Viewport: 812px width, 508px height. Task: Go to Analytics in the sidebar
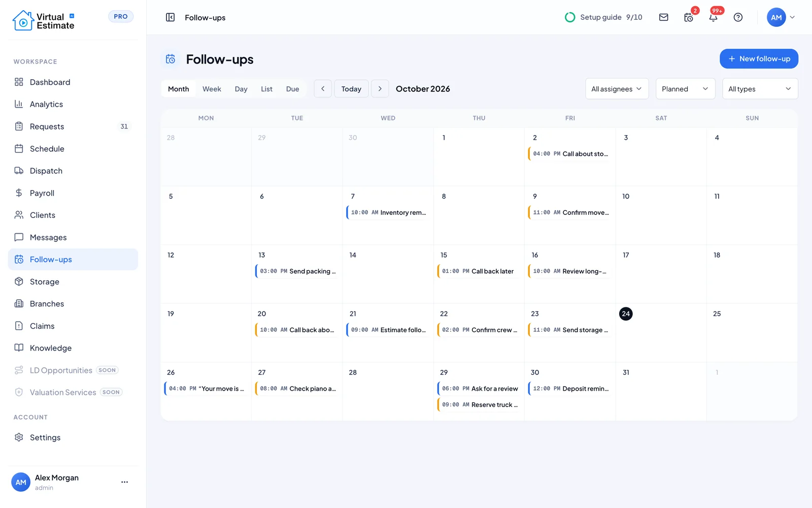[x=73, y=104]
